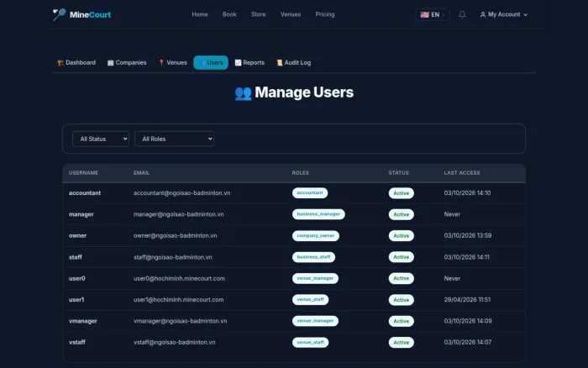Image resolution: width=588 pixels, height=368 pixels.
Task: Click the Audit Log scroll icon
Action: coord(280,63)
